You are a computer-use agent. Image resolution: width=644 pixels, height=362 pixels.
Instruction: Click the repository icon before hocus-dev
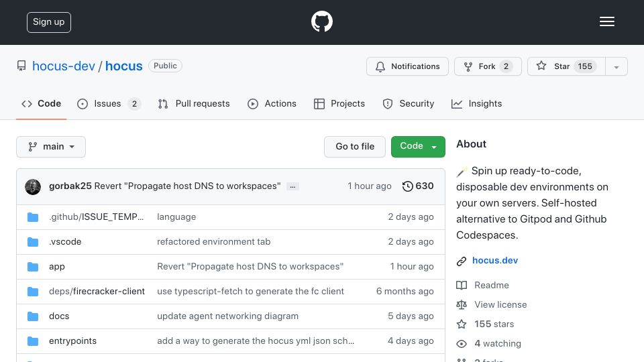coord(21,66)
